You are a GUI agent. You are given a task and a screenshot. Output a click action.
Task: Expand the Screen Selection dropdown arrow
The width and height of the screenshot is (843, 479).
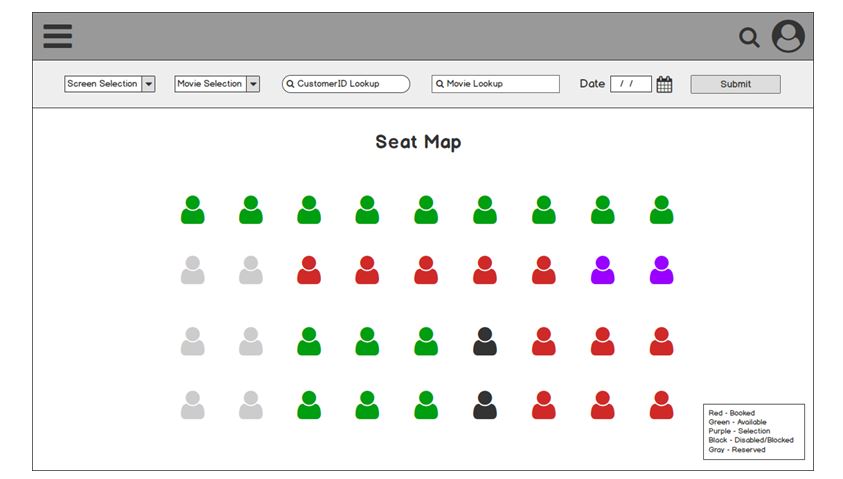148,84
